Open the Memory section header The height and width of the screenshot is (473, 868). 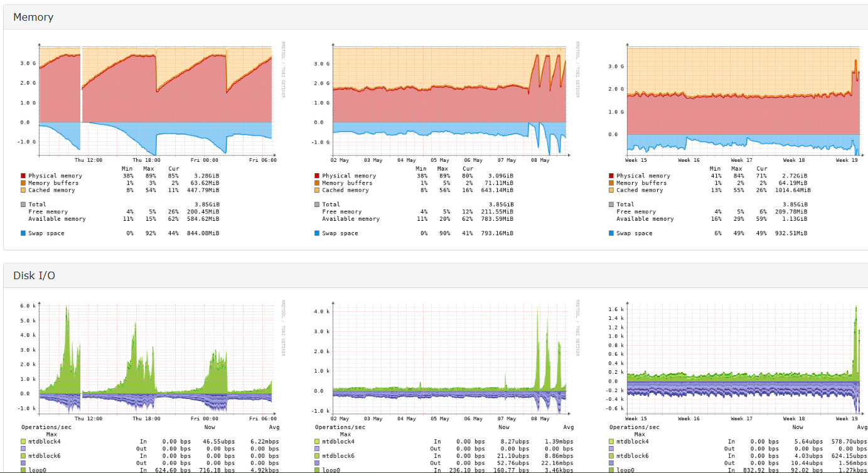(x=33, y=17)
